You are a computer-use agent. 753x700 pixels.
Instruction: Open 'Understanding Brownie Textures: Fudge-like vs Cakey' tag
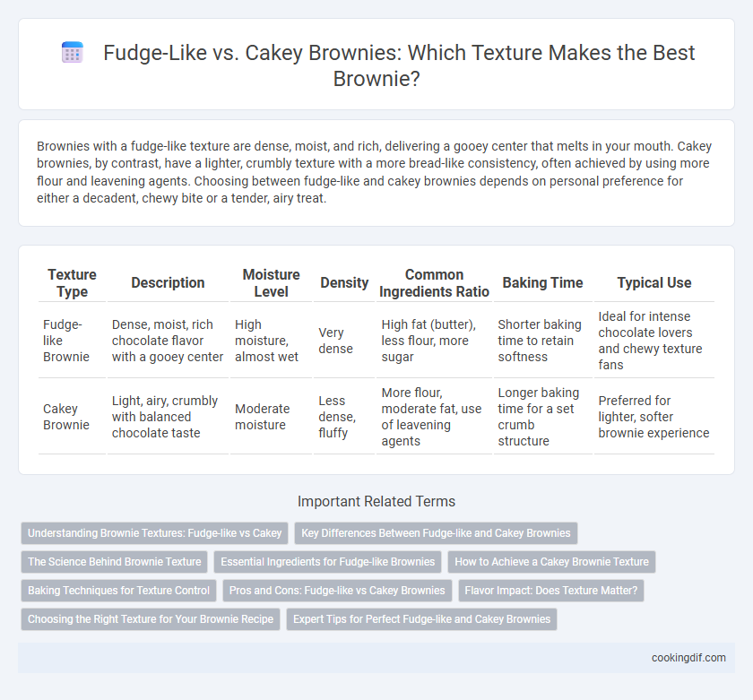pyautogui.click(x=154, y=533)
